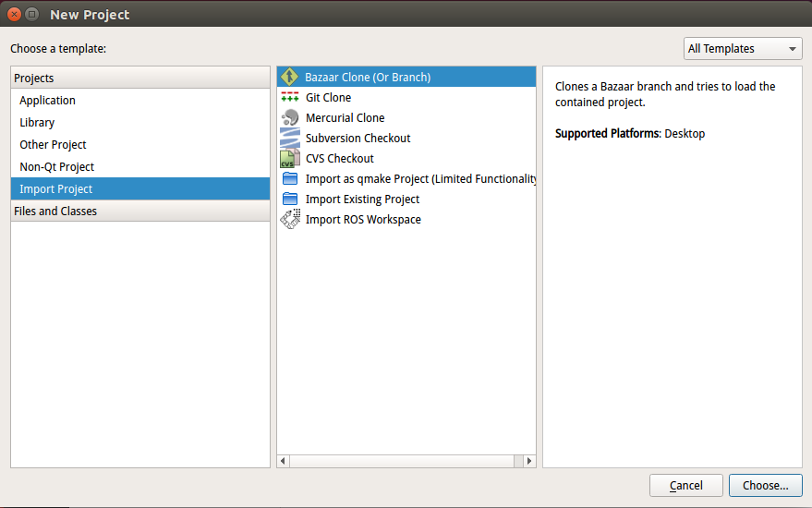The width and height of the screenshot is (812, 508).
Task: Select the Application category
Action: (x=140, y=100)
